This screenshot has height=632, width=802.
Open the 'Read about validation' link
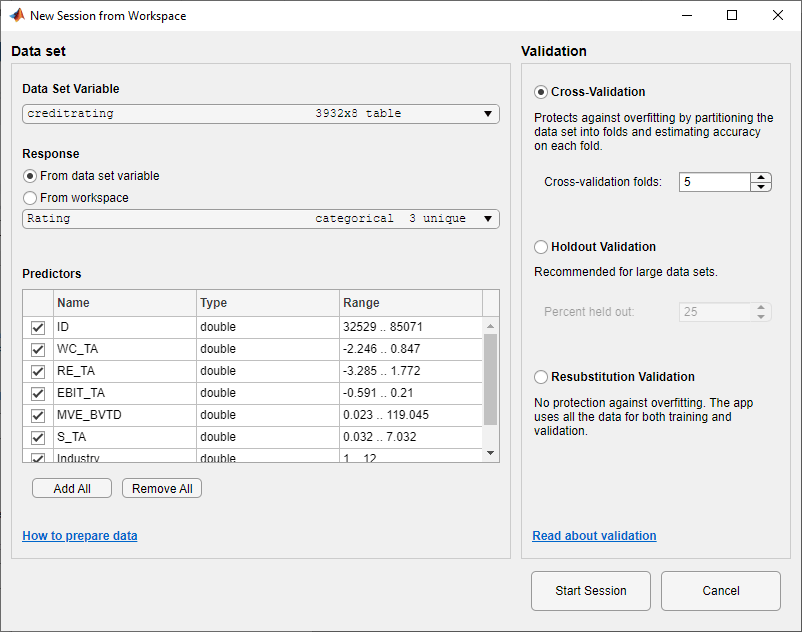pos(594,536)
